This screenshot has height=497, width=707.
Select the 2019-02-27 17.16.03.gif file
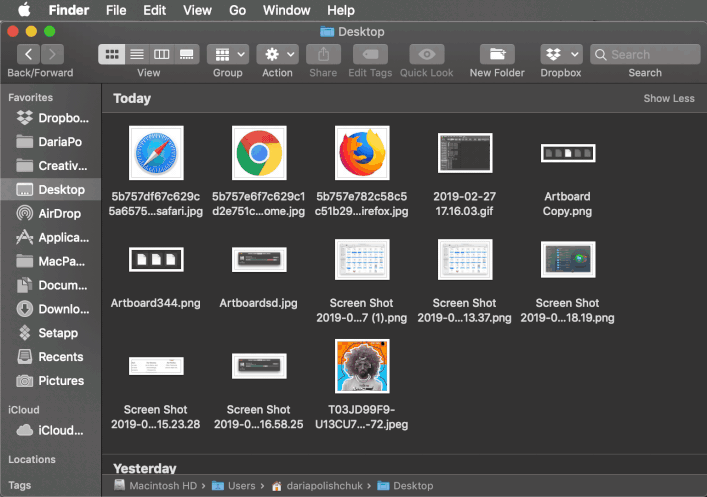(465, 153)
